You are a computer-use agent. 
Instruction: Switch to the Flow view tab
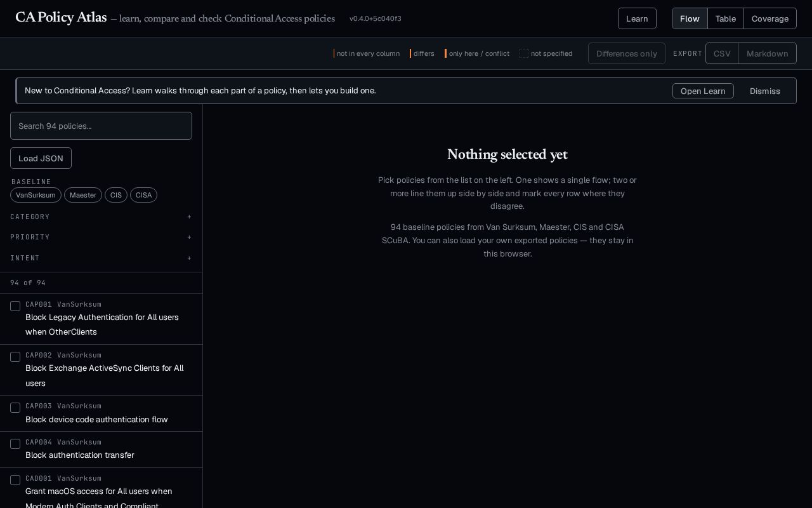pyautogui.click(x=690, y=18)
